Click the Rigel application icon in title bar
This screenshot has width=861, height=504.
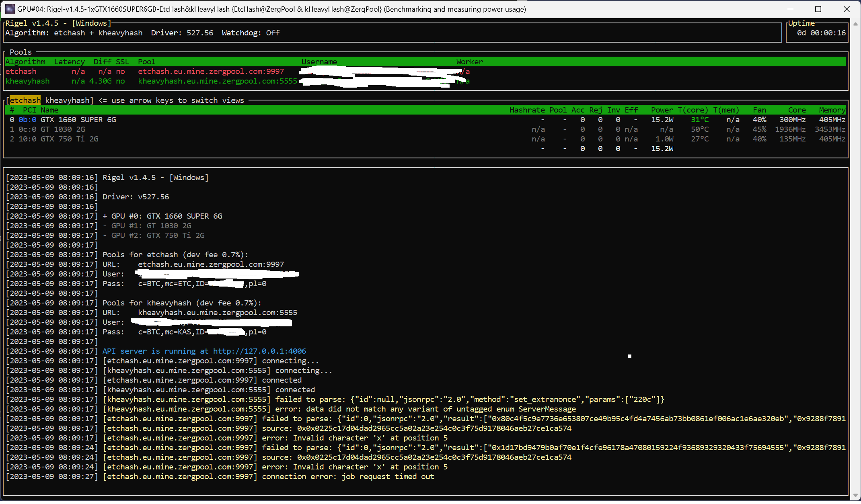click(x=10, y=9)
